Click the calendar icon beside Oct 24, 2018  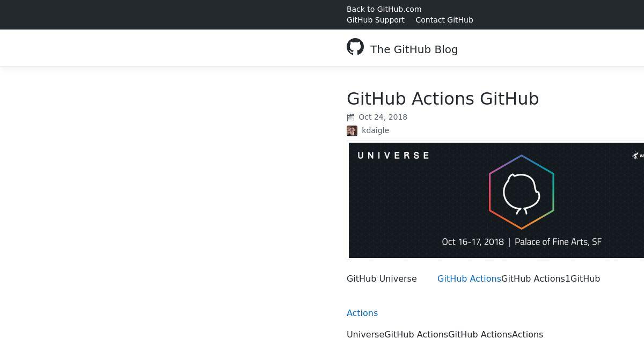pos(351,117)
